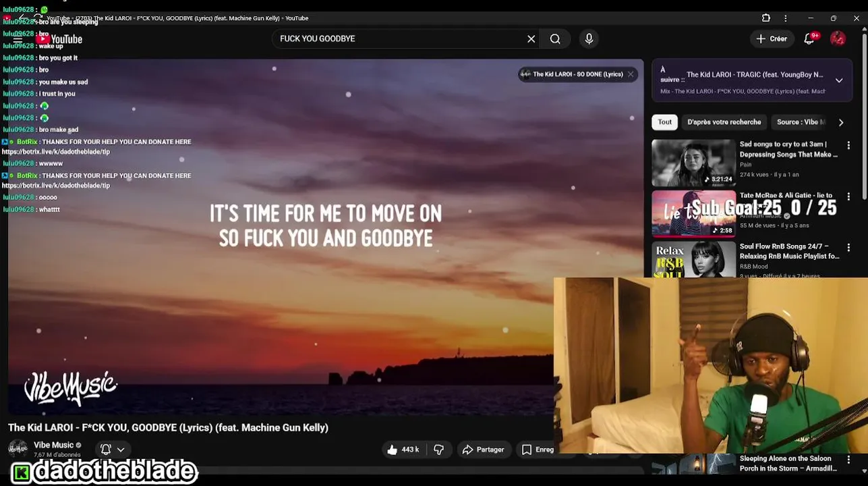Open options for the Soul Flow RnB video
Image resolution: width=868 pixels, height=486 pixels.
(848, 248)
